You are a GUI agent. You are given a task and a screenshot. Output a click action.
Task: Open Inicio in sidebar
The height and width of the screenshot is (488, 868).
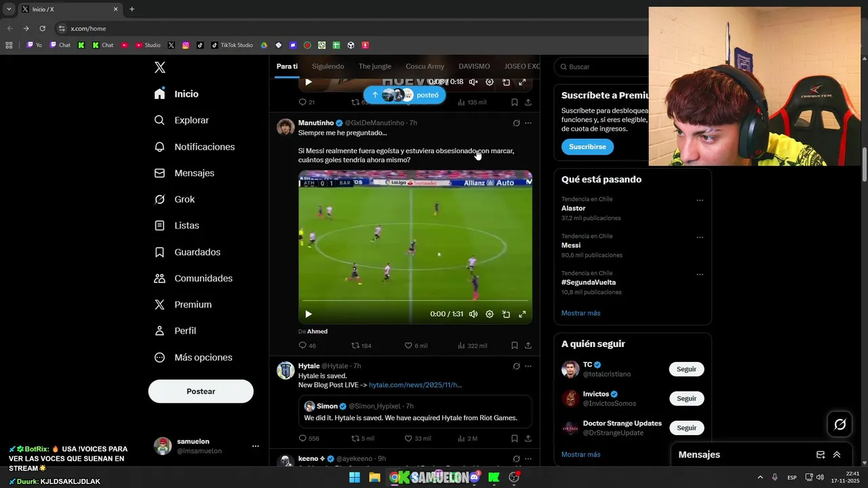point(176,94)
